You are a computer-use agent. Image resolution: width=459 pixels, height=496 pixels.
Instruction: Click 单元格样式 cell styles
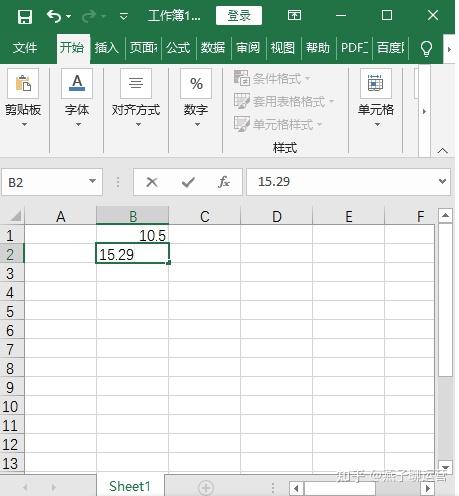pyautogui.click(x=278, y=124)
